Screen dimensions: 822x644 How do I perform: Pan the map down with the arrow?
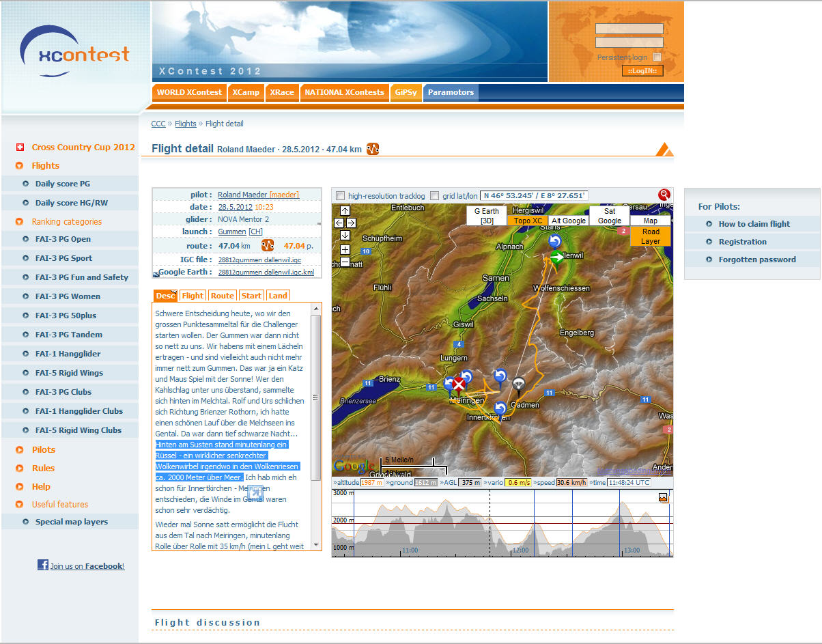[345, 235]
